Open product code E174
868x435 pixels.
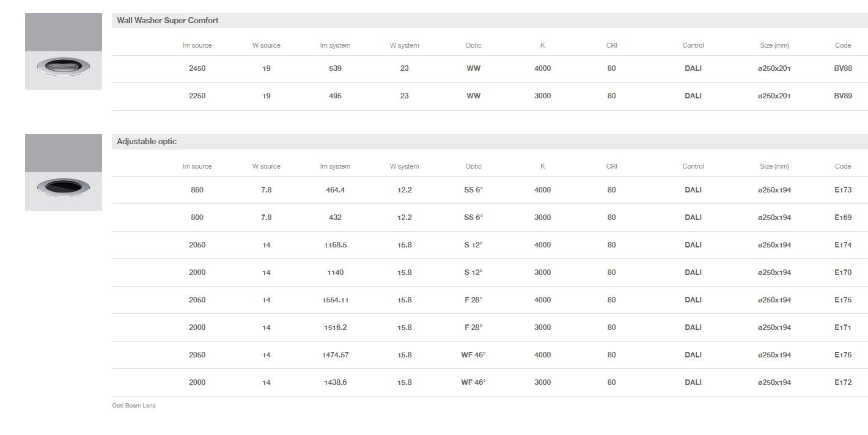click(842, 245)
